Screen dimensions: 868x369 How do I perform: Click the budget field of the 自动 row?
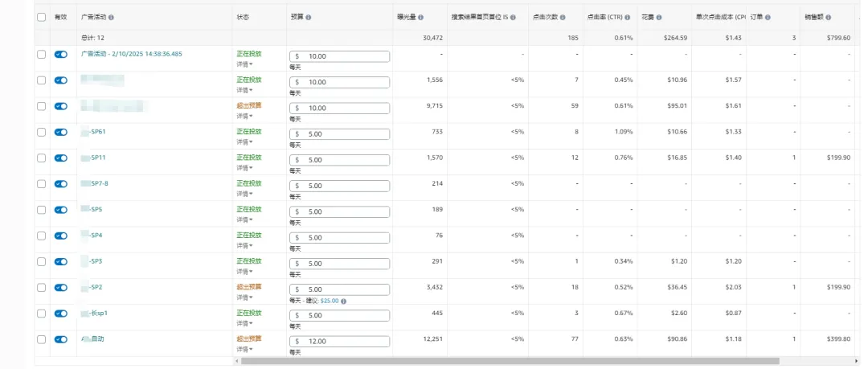pos(339,342)
